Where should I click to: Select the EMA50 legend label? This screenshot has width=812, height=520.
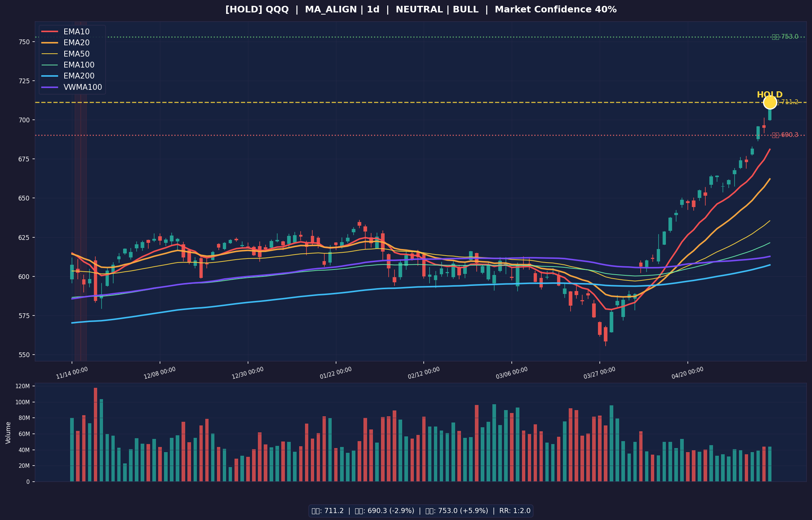76,54
